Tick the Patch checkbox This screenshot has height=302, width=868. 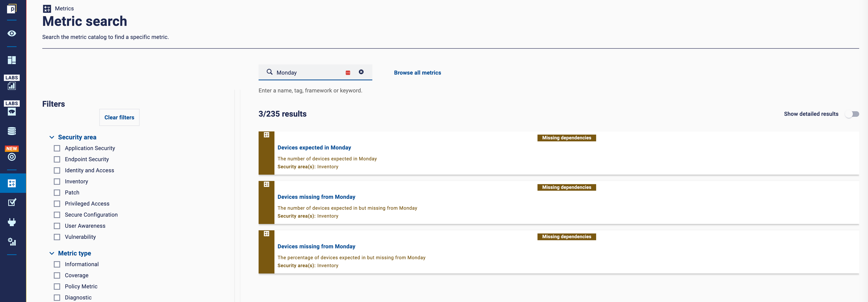57,193
